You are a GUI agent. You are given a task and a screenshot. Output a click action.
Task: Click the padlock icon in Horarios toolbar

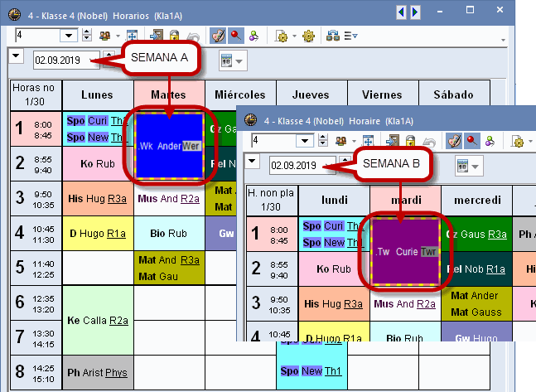(174, 36)
